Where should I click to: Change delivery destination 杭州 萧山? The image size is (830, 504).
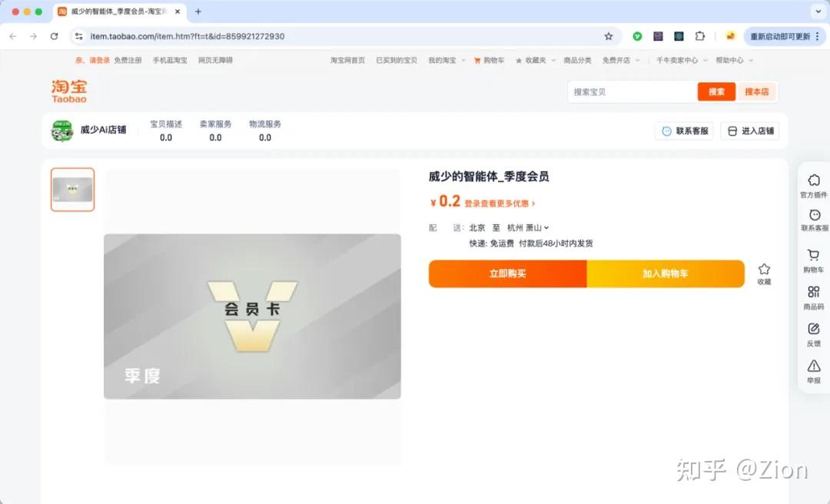point(528,227)
